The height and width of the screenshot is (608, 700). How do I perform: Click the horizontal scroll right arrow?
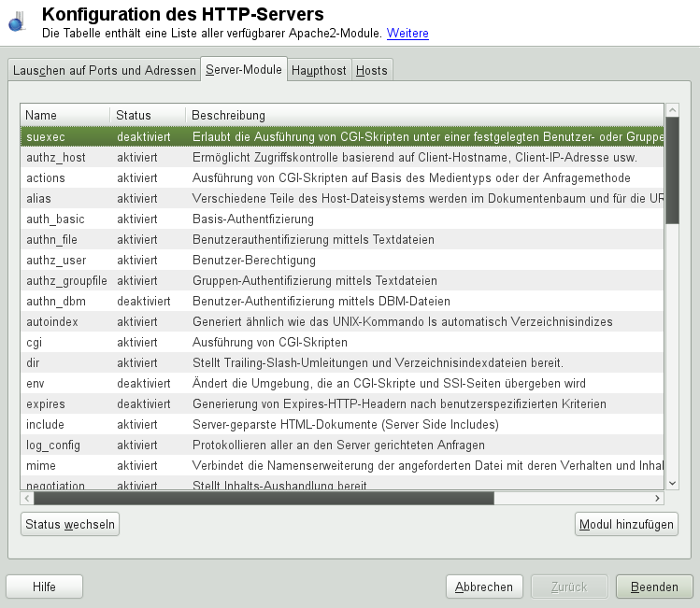click(x=657, y=499)
